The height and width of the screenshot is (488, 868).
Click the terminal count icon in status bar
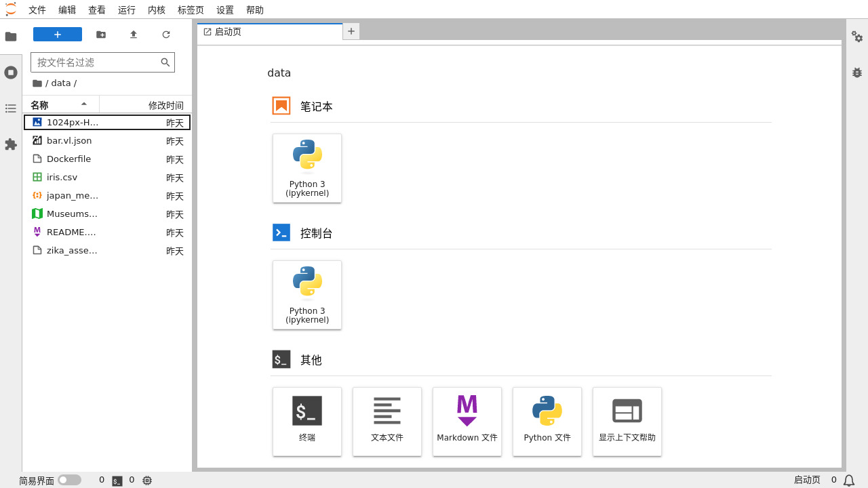click(117, 481)
